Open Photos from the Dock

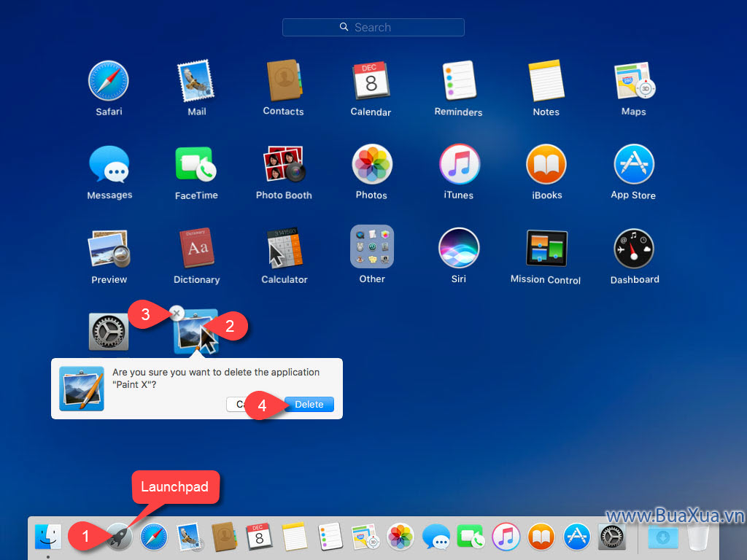400,537
